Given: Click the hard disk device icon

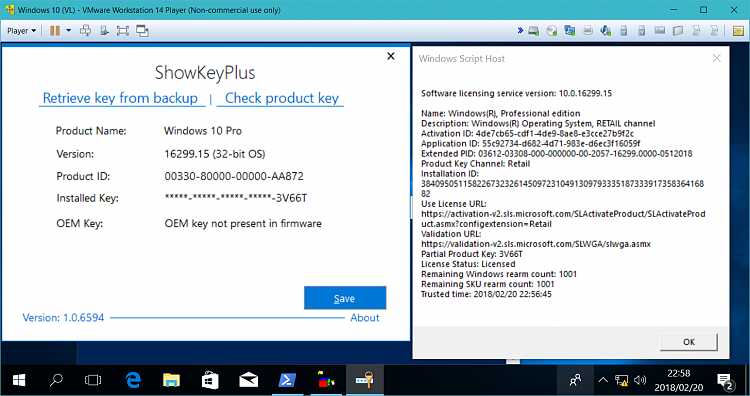Looking at the screenshot, I should [x=534, y=31].
